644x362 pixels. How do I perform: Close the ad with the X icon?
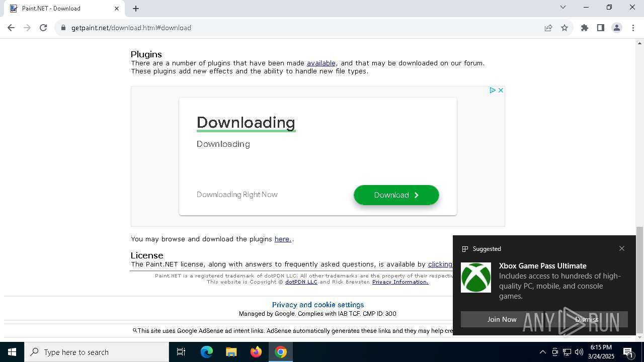(x=501, y=90)
